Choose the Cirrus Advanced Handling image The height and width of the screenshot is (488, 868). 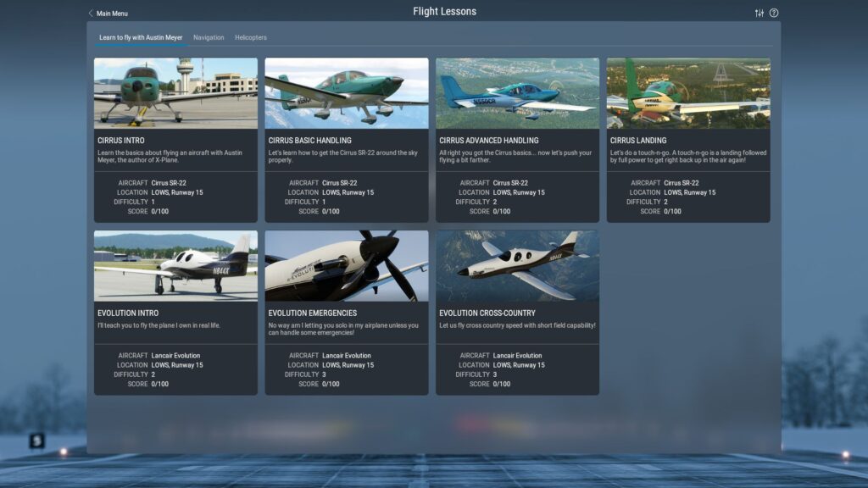pos(517,93)
